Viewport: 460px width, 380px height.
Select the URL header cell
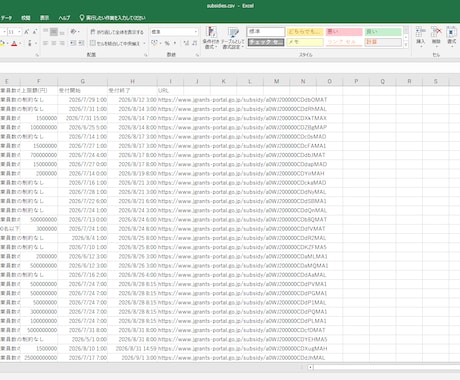[x=170, y=91]
